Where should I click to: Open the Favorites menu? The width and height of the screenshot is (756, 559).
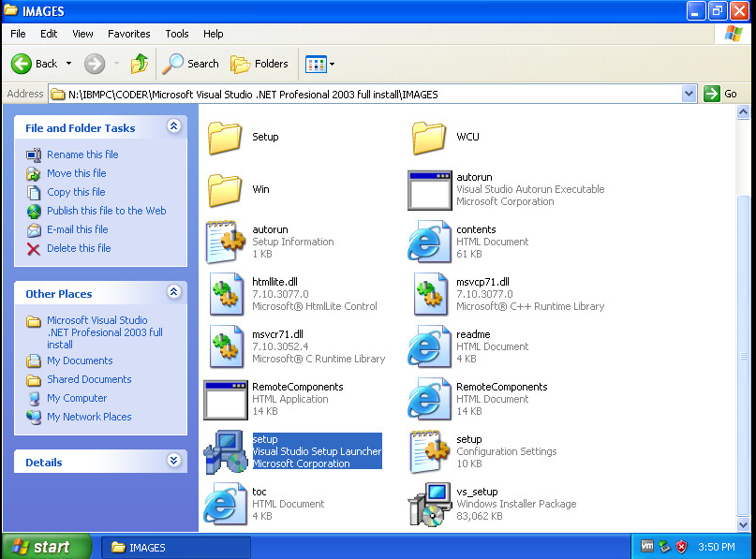pos(128,34)
